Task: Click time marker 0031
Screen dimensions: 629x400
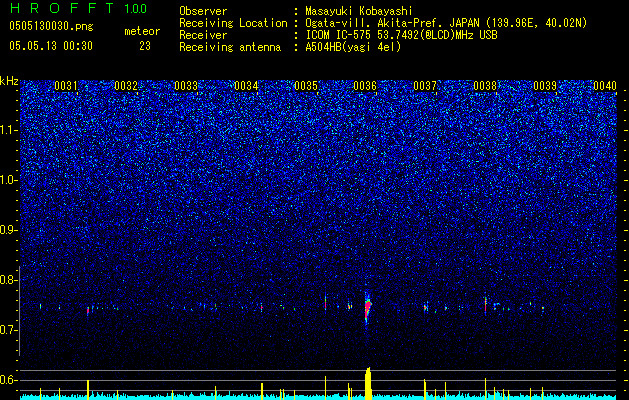Action: 66,86
